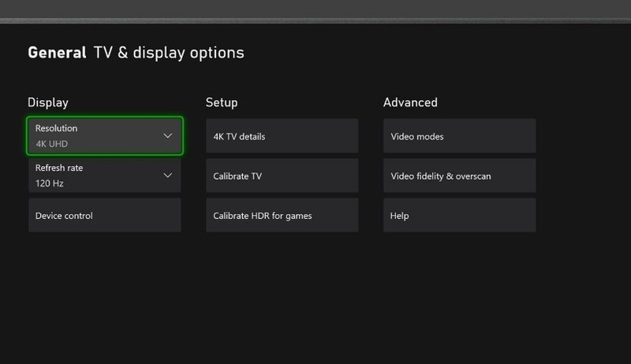The width and height of the screenshot is (631, 364).
Task: Click the chevron arrow beside Refresh rate
Action: pyautogui.click(x=167, y=175)
